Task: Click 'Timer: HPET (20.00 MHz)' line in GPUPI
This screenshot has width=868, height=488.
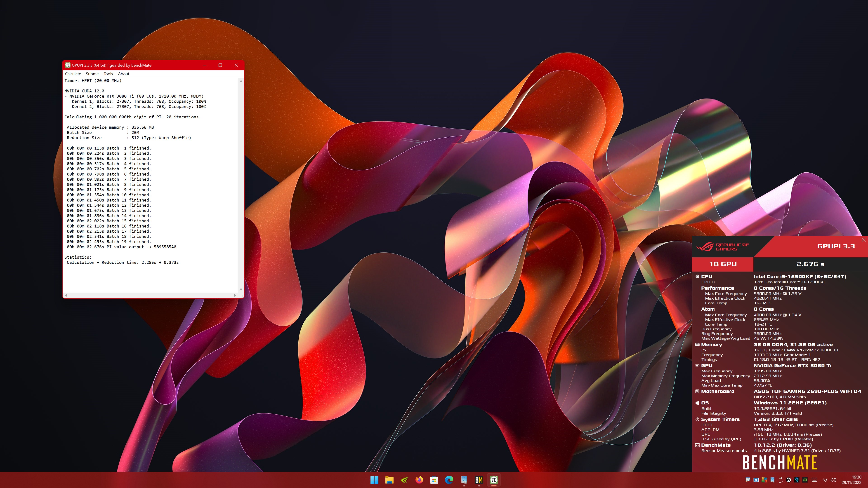Action: [93, 80]
